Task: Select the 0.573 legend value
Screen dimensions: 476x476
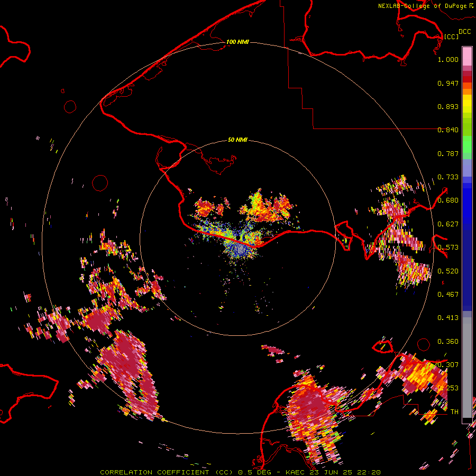Action: (448, 248)
